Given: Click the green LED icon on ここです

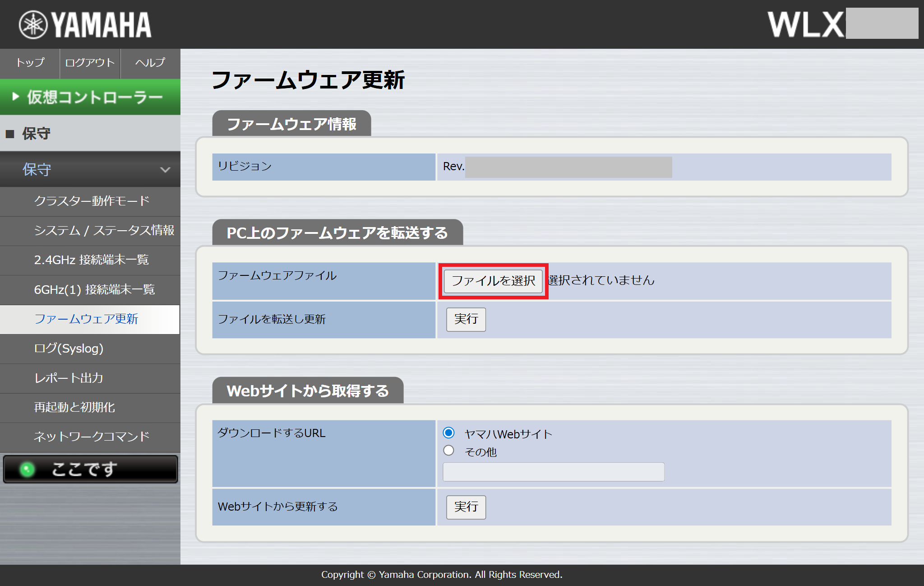Looking at the screenshot, I should point(27,470).
